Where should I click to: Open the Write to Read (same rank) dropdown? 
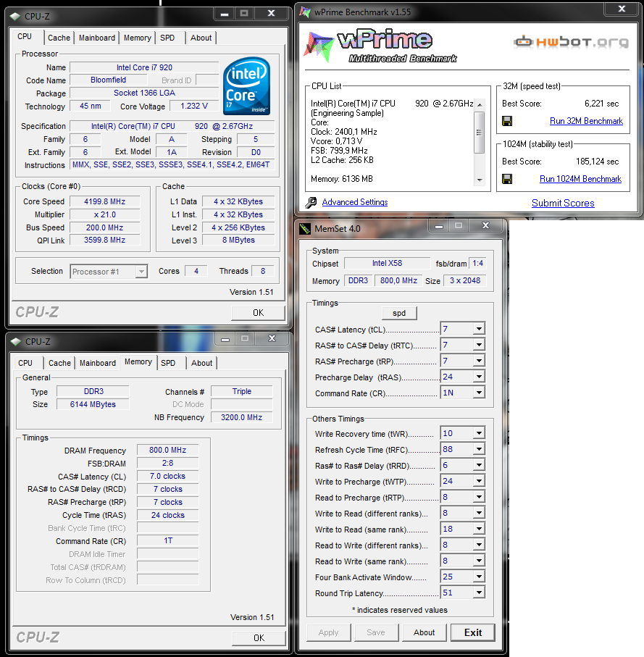click(479, 529)
